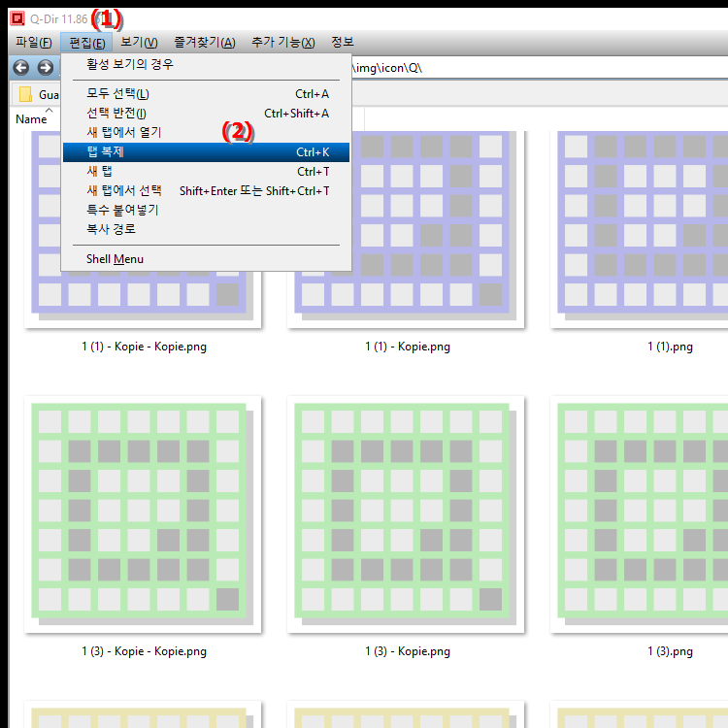The height and width of the screenshot is (728, 728).
Task: Select 새 탭에서 열기 menu entry
Action: click(x=206, y=132)
